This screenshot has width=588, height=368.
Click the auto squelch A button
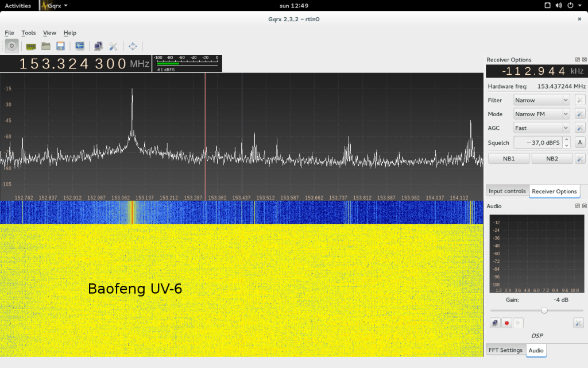[x=580, y=143]
